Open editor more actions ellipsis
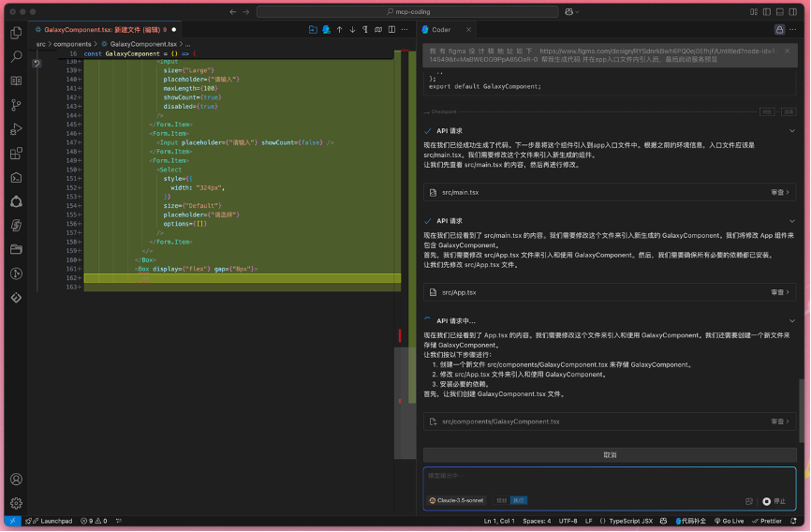 (x=405, y=29)
